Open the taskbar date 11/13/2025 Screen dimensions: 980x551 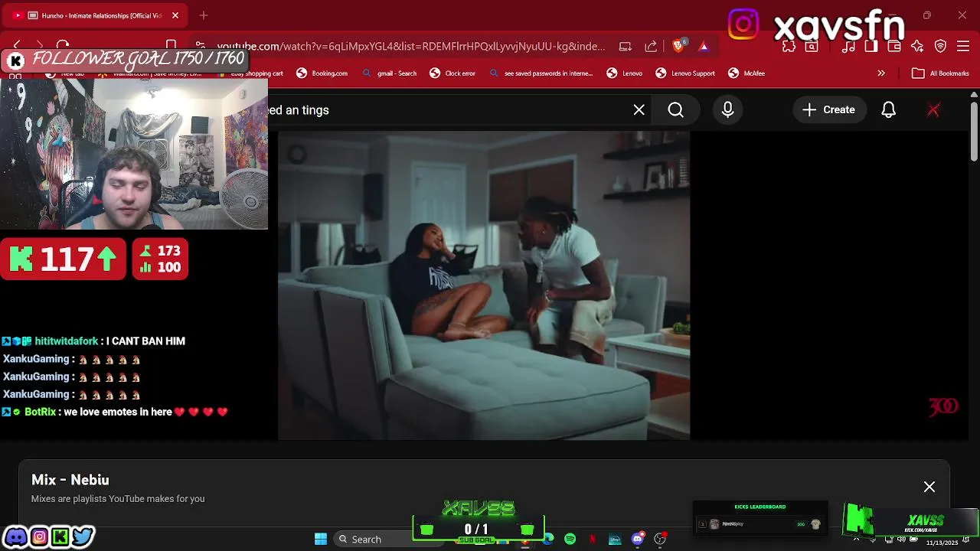coord(942,543)
